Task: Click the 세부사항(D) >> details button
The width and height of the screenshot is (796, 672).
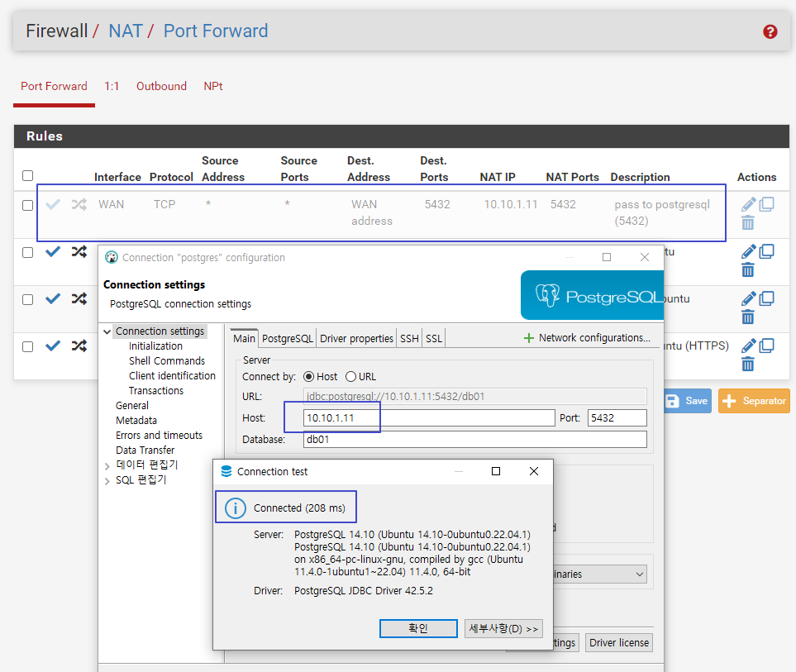Action: click(x=503, y=628)
